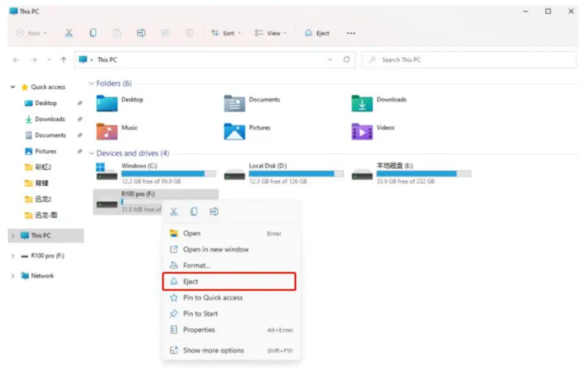Select Network in the sidebar
This screenshot has height=377, width=588.
(42, 276)
